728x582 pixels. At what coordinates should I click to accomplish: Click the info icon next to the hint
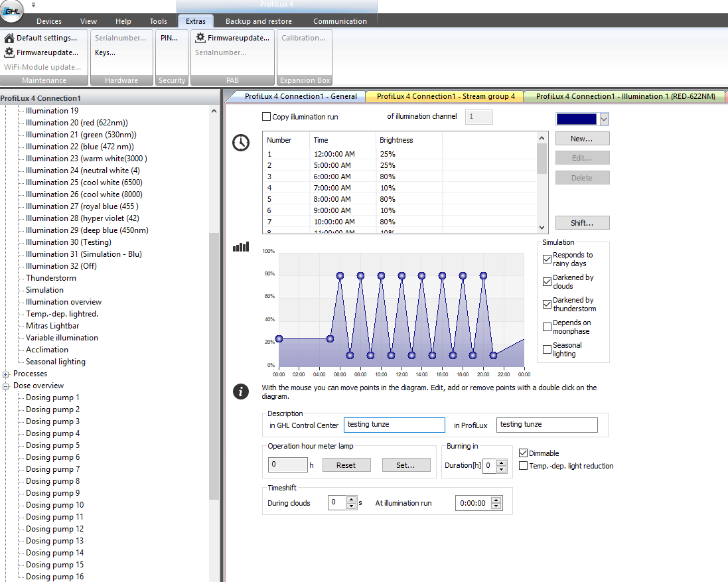(240, 392)
